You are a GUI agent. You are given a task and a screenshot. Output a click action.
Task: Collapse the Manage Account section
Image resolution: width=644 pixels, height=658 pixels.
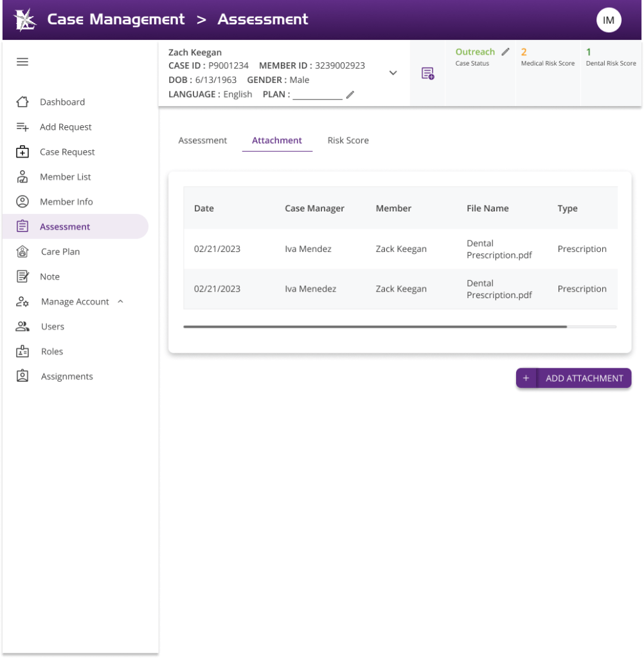coord(120,301)
